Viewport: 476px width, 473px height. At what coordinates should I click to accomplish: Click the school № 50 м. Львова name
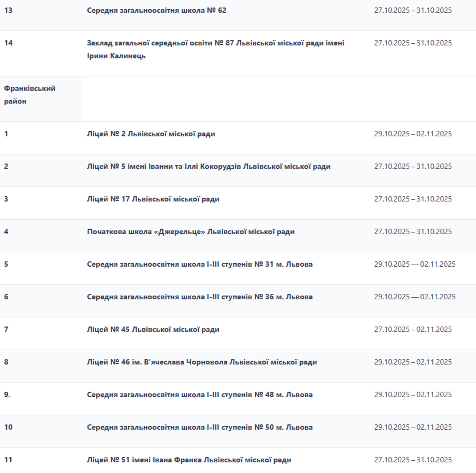200,427
